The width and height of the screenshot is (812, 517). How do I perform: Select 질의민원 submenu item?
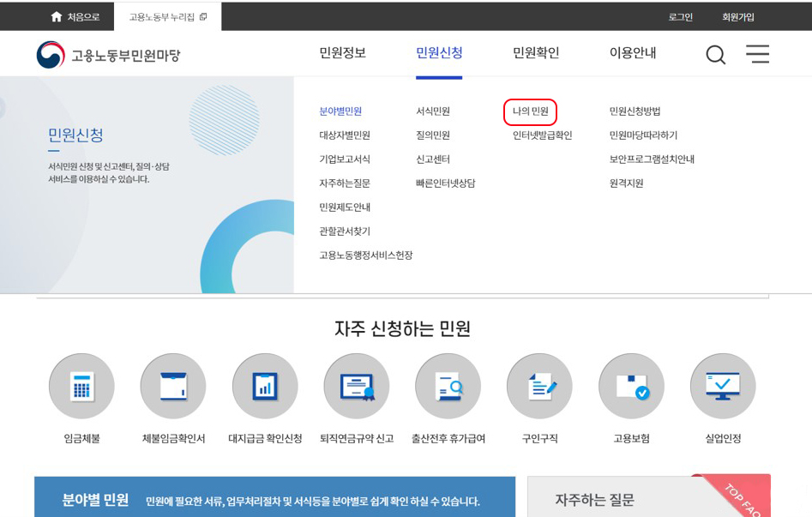tap(433, 135)
